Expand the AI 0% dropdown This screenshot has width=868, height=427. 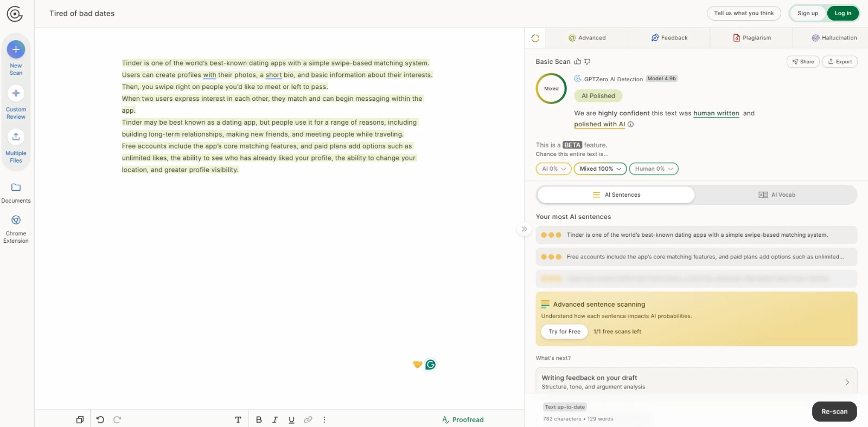[554, 169]
